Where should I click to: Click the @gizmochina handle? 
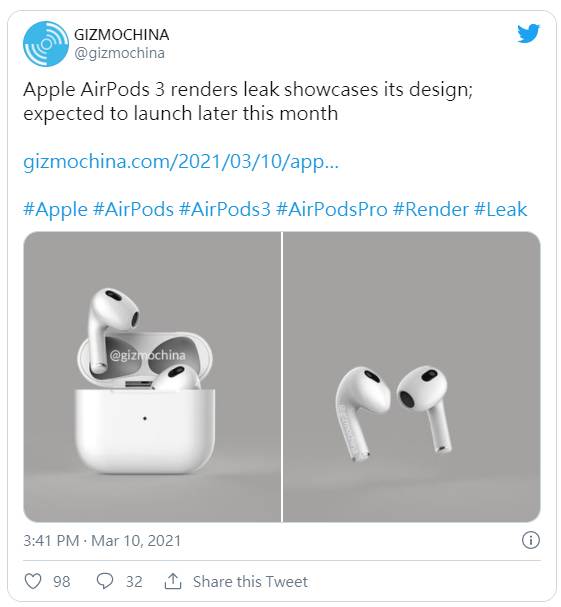point(120,53)
